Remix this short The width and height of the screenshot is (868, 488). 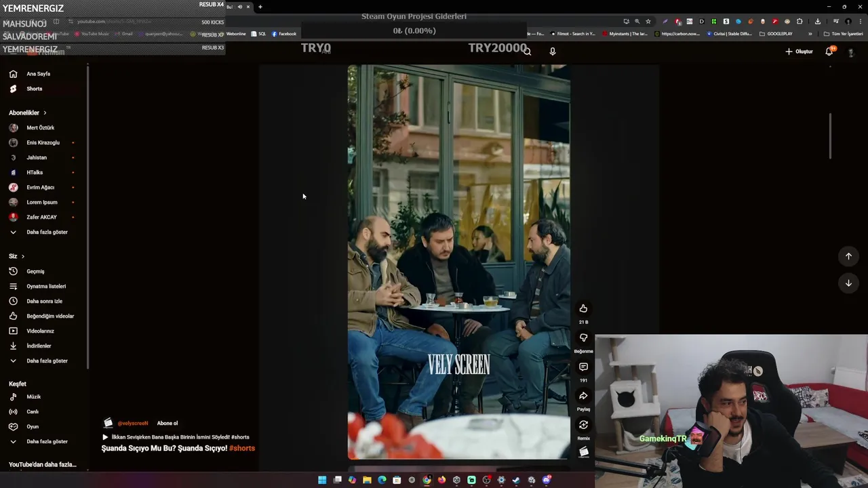click(583, 425)
